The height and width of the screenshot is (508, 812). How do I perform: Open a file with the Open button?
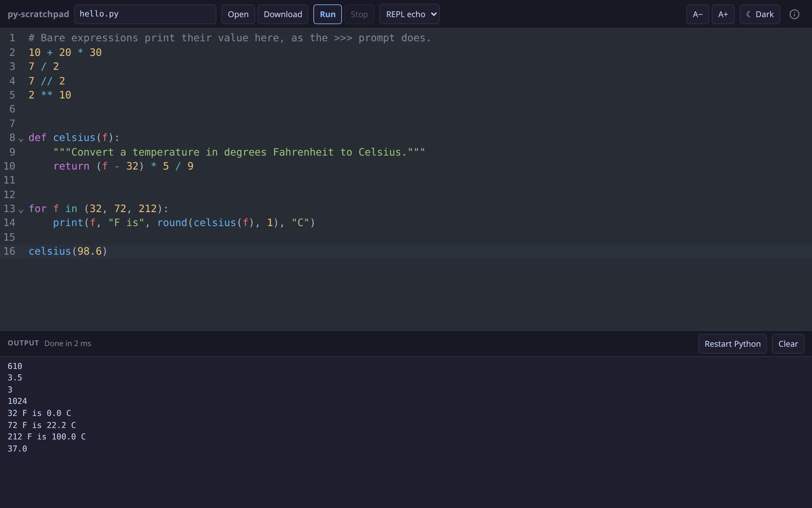(238, 14)
